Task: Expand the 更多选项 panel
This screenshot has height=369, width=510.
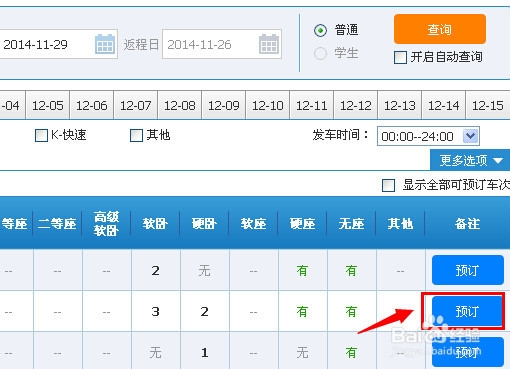Action: point(470,160)
